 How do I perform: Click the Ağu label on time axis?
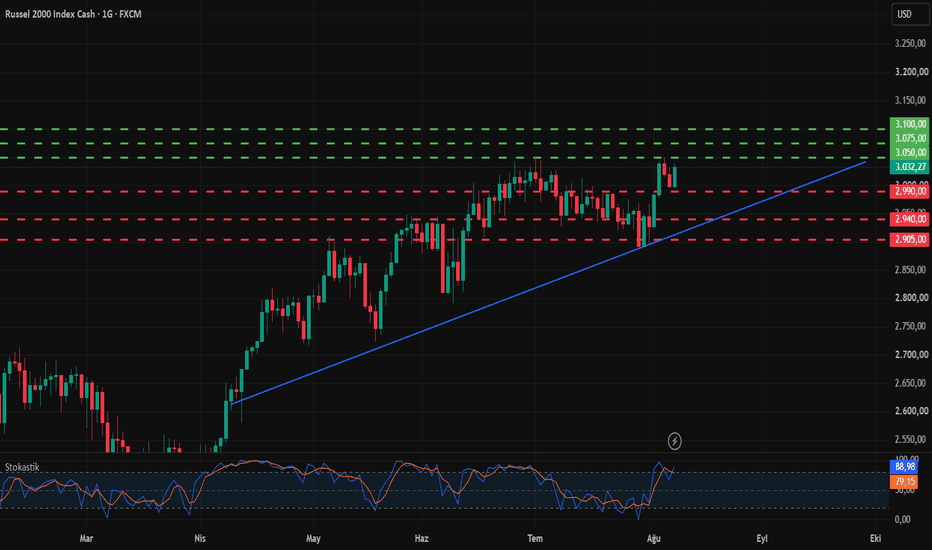654,538
